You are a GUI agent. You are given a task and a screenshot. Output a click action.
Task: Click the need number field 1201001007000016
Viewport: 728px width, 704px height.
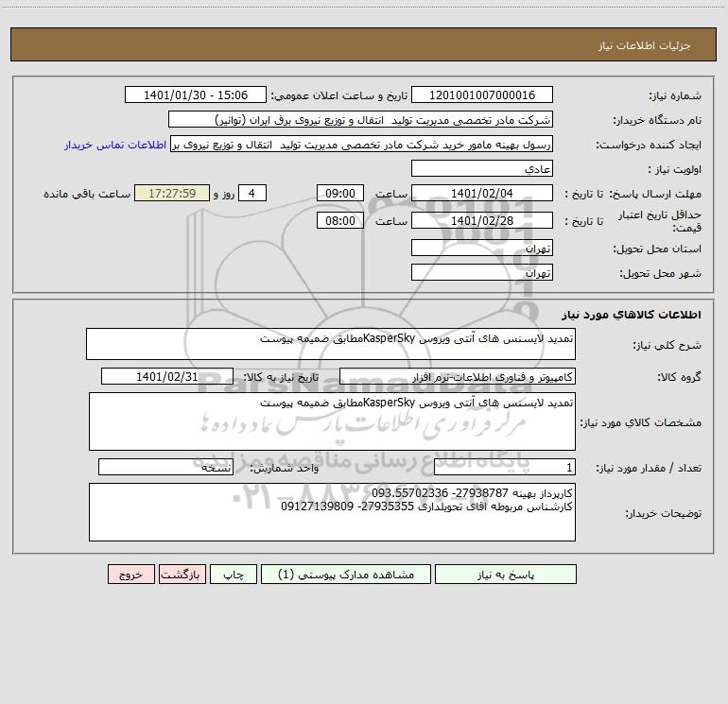482,95
